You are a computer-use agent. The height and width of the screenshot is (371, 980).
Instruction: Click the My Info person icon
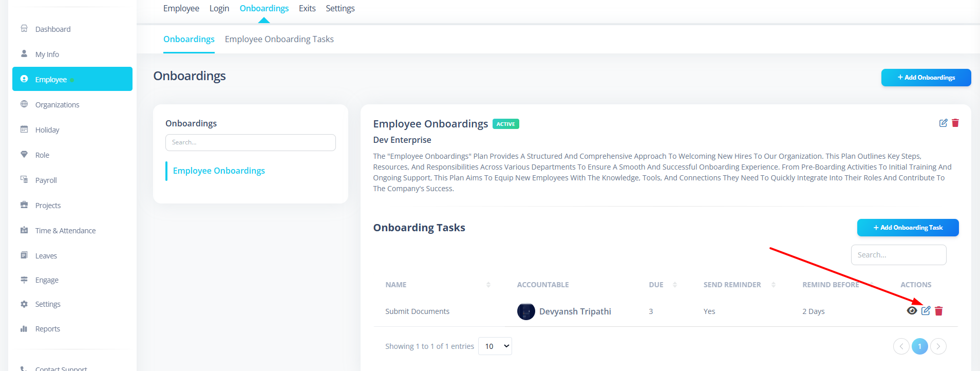point(24,53)
